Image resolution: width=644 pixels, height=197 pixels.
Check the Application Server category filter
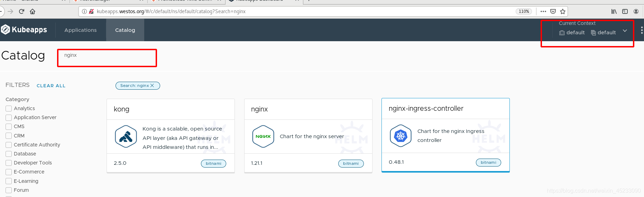tap(9, 118)
